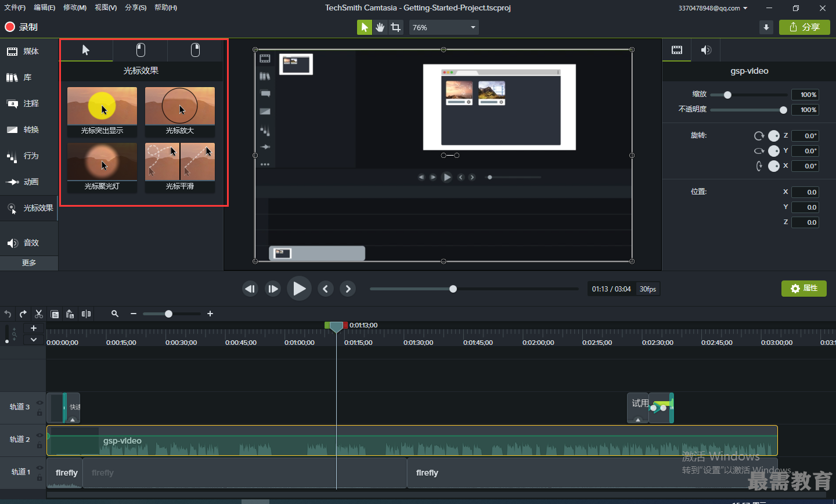Viewport: 836px width, 504px height.
Task: Activate the select arrow canvas tool
Action: coord(365,27)
